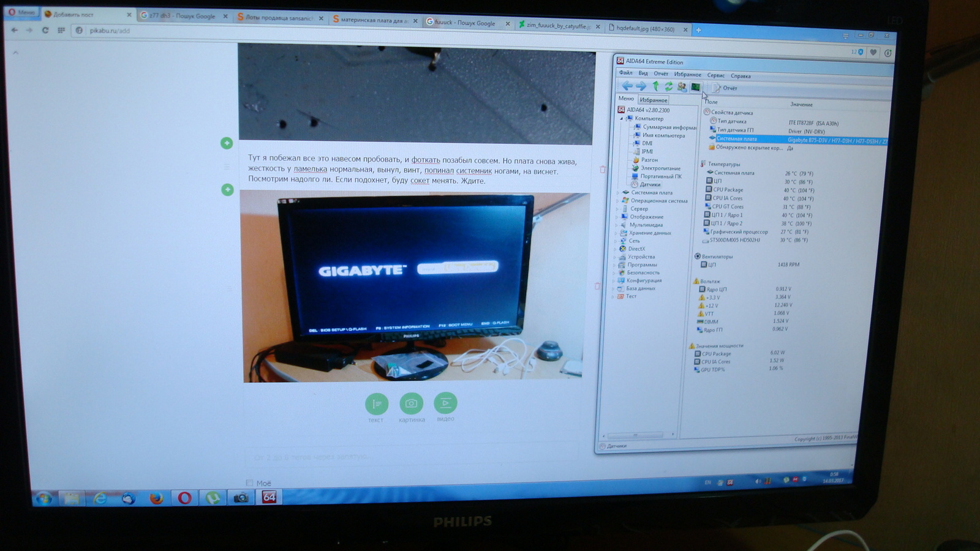
Task: Open the Вид menu in AIDA64
Action: tap(643, 73)
